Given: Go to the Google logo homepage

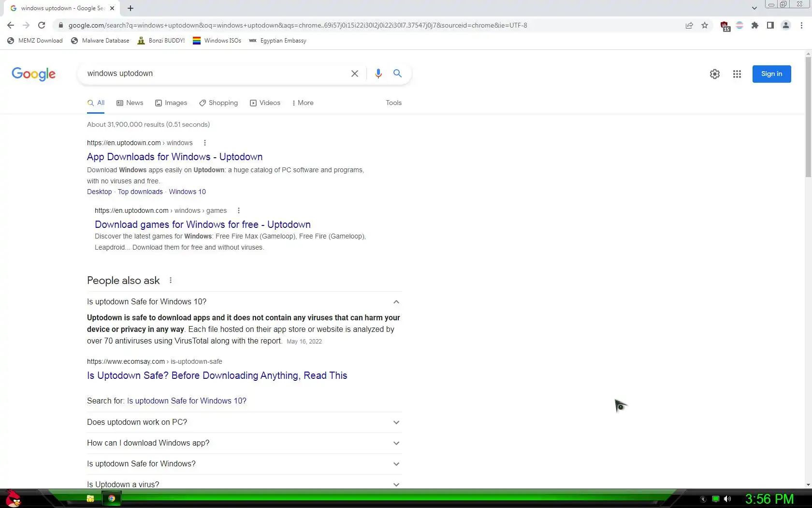Looking at the screenshot, I should (x=33, y=74).
